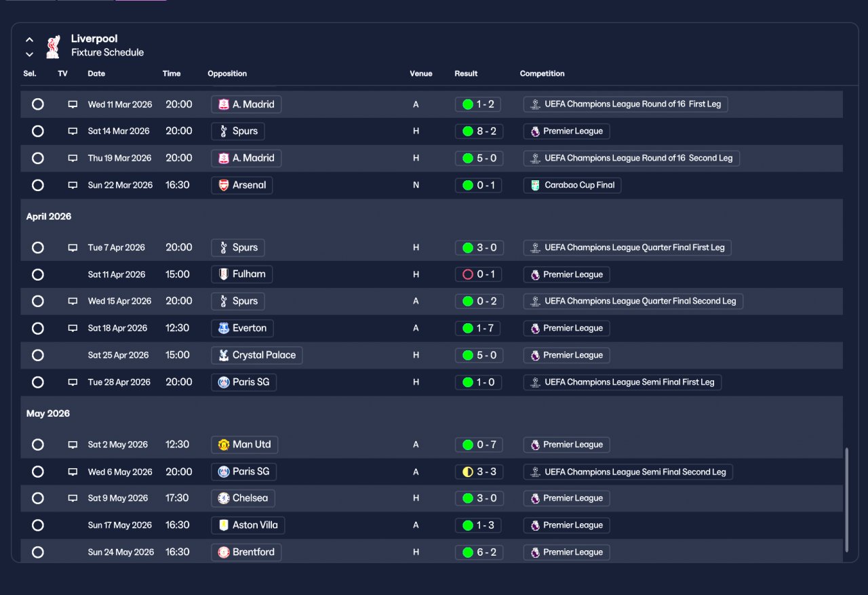Click the Paris SG badge on 28 Apr

(x=224, y=382)
